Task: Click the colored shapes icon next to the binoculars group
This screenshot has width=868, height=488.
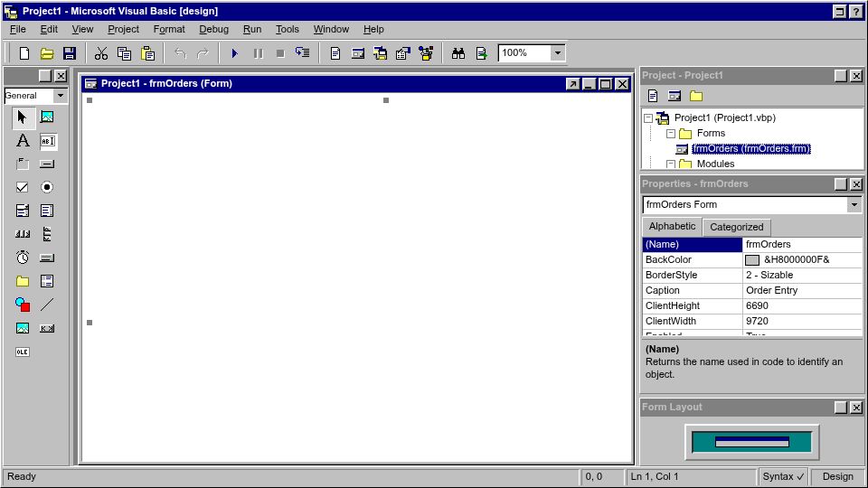Action: pyautogui.click(x=426, y=53)
